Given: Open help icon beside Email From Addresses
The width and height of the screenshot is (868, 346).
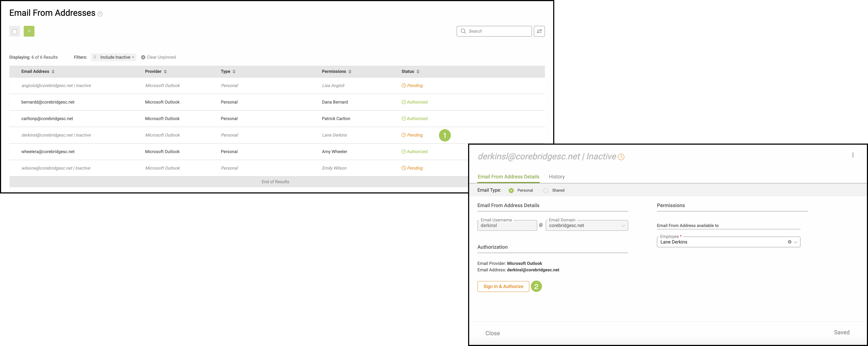Looking at the screenshot, I should [x=100, y=14].
